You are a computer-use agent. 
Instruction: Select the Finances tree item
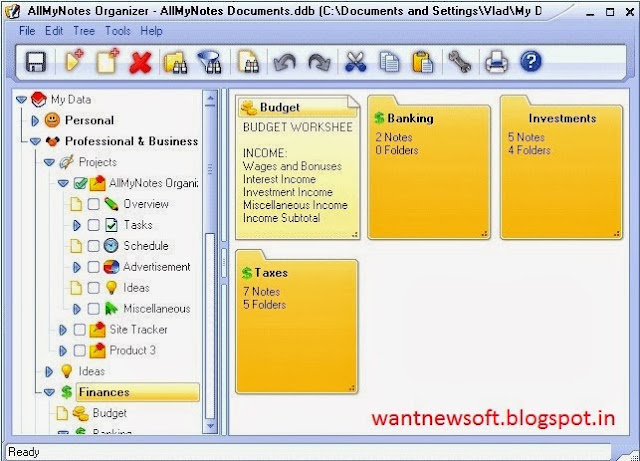[x=138, y=392]
